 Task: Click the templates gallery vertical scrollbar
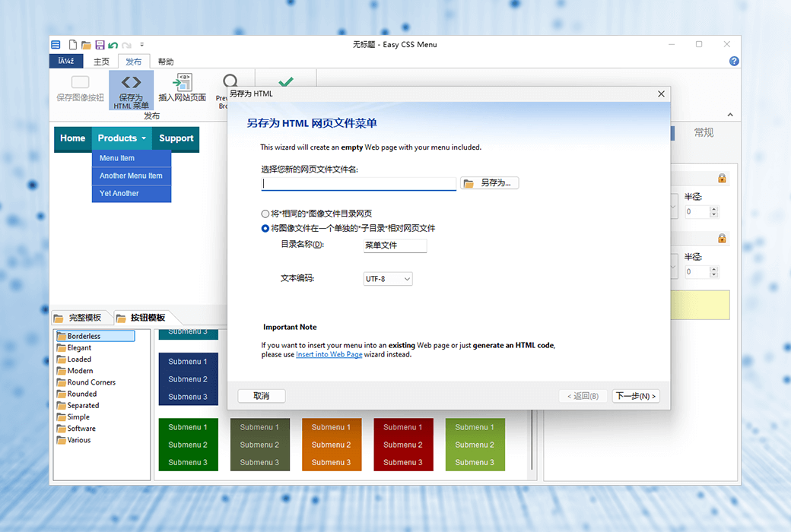(x=532, y=440)
